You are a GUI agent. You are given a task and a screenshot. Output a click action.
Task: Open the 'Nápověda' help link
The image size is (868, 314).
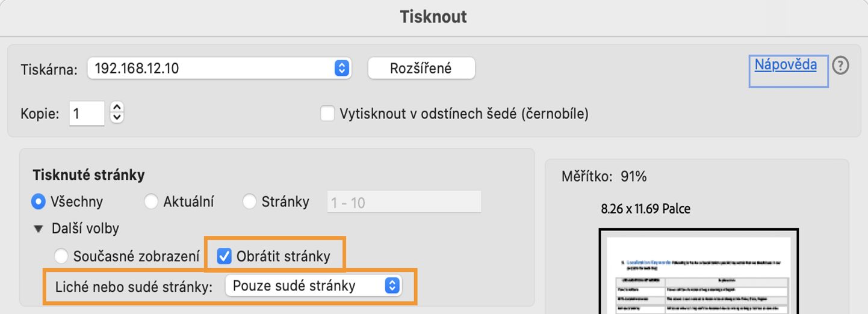click(786, 65)
